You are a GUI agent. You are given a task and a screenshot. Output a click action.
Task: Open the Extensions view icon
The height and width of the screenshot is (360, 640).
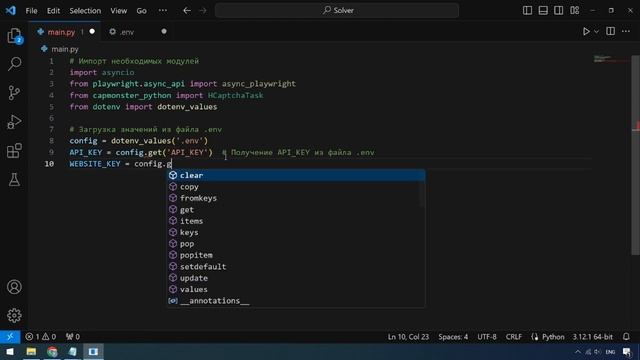click(14, 151)
